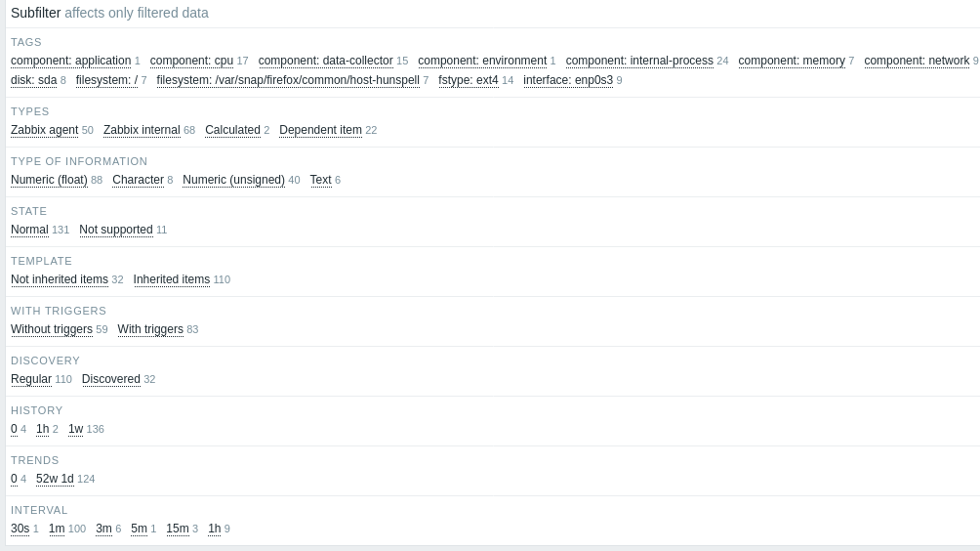Filter trends by 52w 1d

coord(55,479)
